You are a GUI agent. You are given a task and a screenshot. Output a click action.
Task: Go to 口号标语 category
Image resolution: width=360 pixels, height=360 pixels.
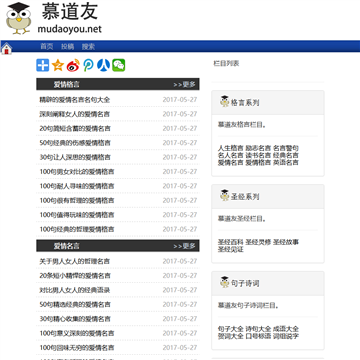[x=258, y=336]
